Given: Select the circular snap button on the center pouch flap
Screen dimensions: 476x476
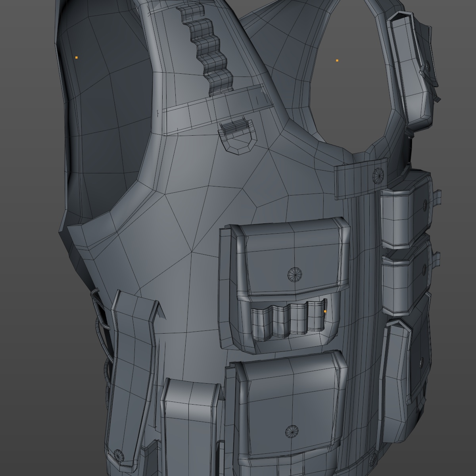Looking at the screenshot, I should pos(294,274).
